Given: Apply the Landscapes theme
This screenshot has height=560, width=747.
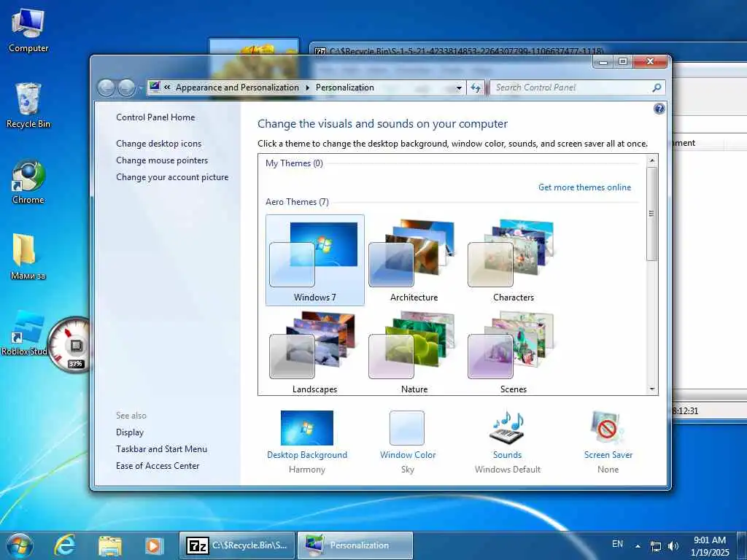Looking at the screenshot, I should 315,352.
